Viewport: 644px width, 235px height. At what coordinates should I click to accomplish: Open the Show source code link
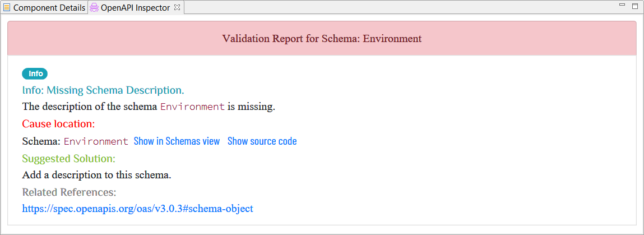coord(262,141)
